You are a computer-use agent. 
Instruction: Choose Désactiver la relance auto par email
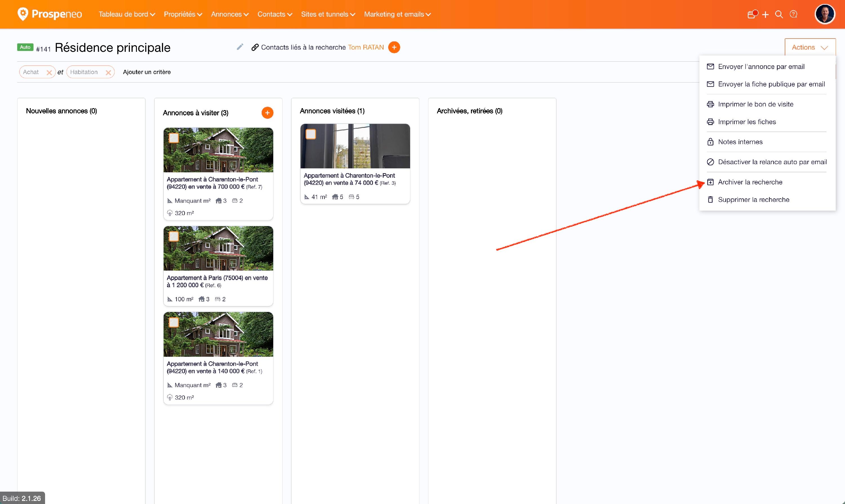767,162
